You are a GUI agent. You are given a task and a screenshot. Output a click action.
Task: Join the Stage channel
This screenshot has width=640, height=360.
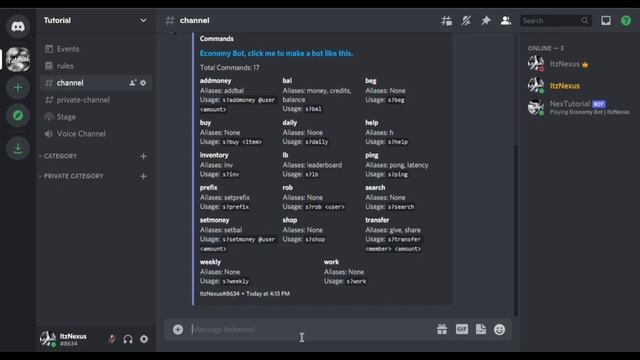tap(96, 117)
